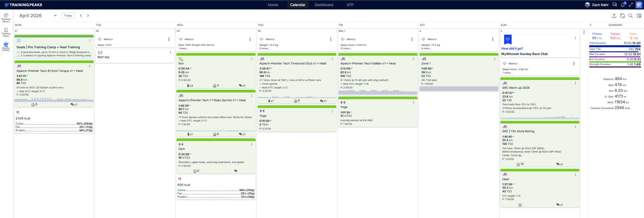Click Fatigue 103 ATL value

pyautogui.click(x=615, y=38)
